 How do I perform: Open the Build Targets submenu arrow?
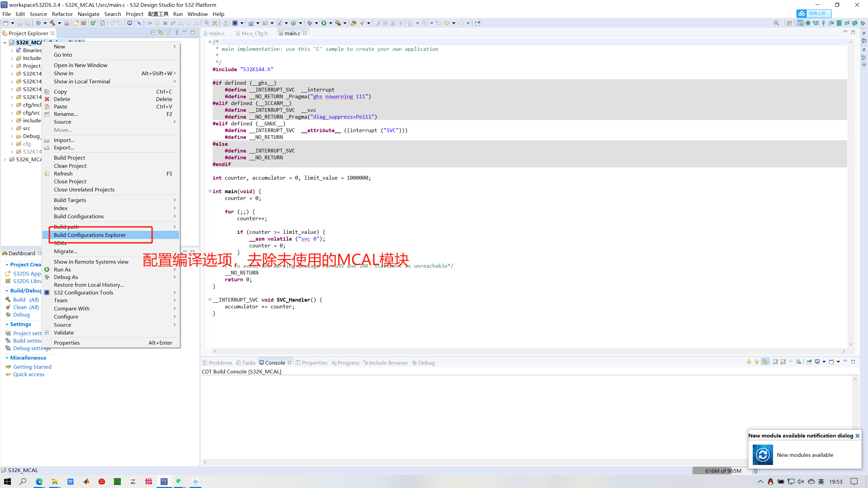click(x=175, y=200)
